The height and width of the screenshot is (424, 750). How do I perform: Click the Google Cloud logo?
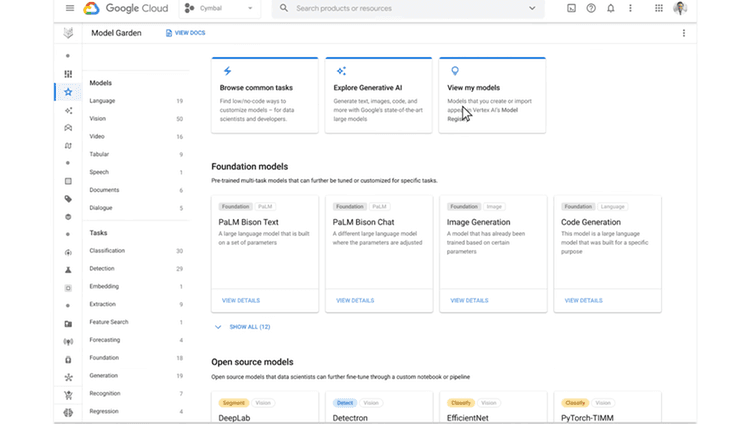coord(126,8)
